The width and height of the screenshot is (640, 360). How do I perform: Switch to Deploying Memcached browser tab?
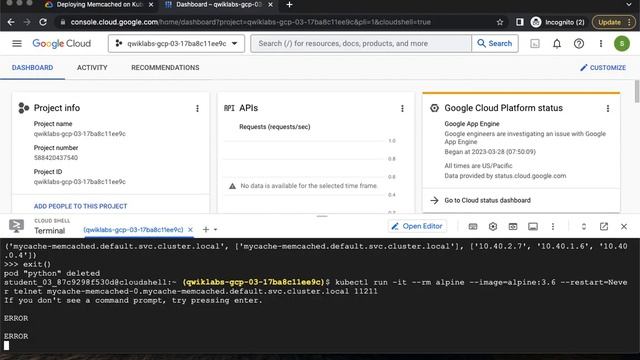pos(99,4)
